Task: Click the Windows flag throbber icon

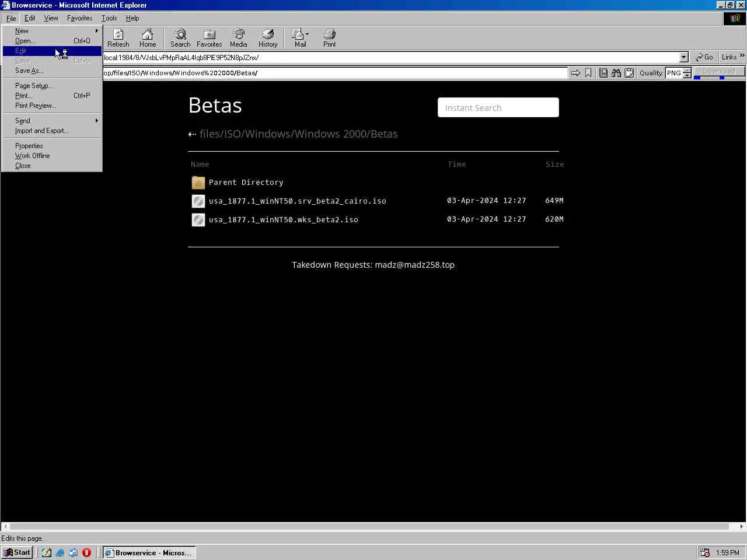Action: [x=735, y=19]
